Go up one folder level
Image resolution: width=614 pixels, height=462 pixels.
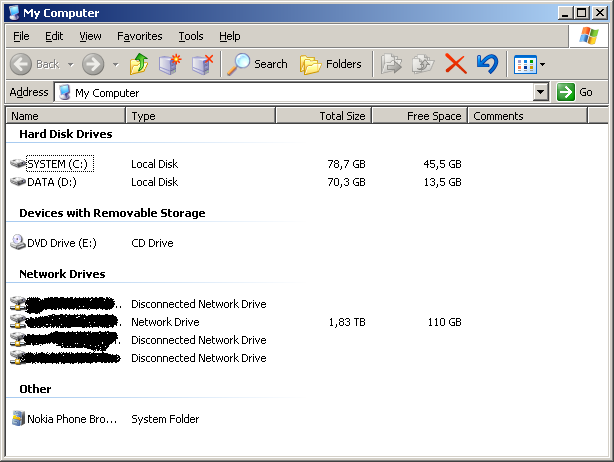pos(139,64)
